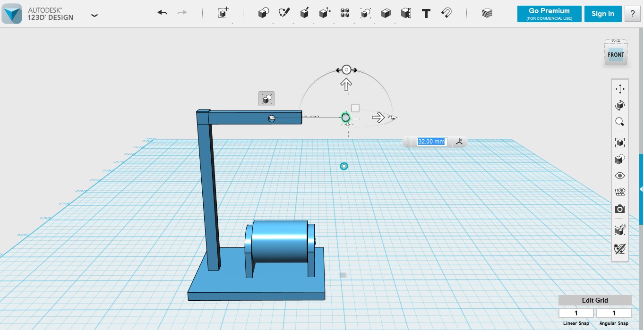Click Go Premium button
Screen dimensions: 644x330
pyautogui.click(x=549, y=14)
